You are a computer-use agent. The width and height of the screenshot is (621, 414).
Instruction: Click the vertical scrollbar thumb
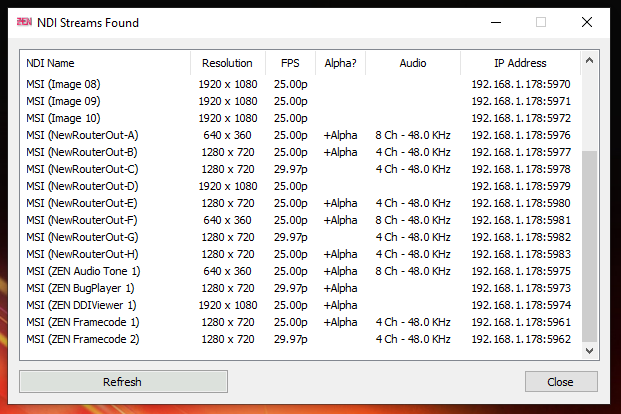pyautogui.click(x=589, y=246)
